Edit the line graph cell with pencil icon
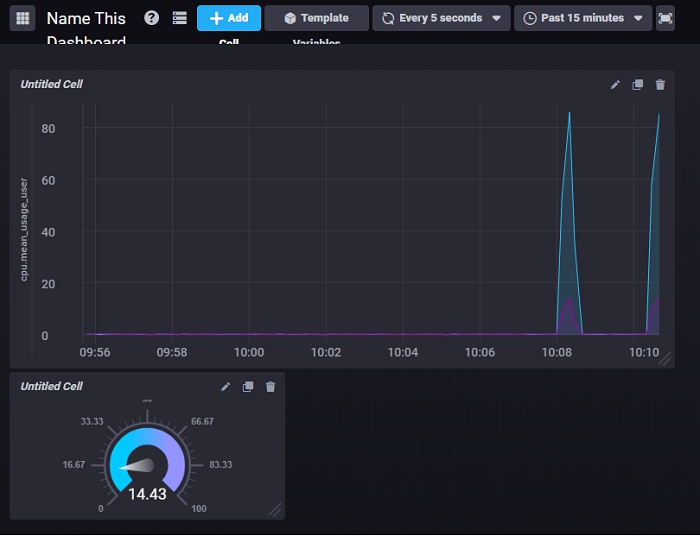The width and height of the screenshot is (700, 536). [x=615, y=85]
